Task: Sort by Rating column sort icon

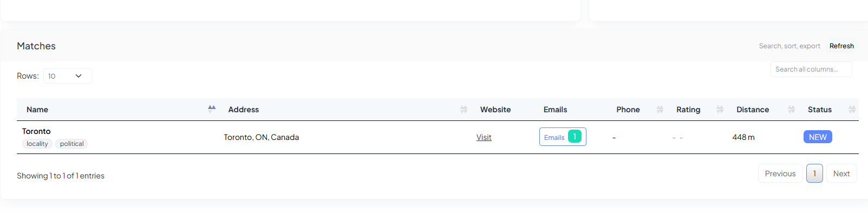Action: pyautogui.click(x=720, y=110)
